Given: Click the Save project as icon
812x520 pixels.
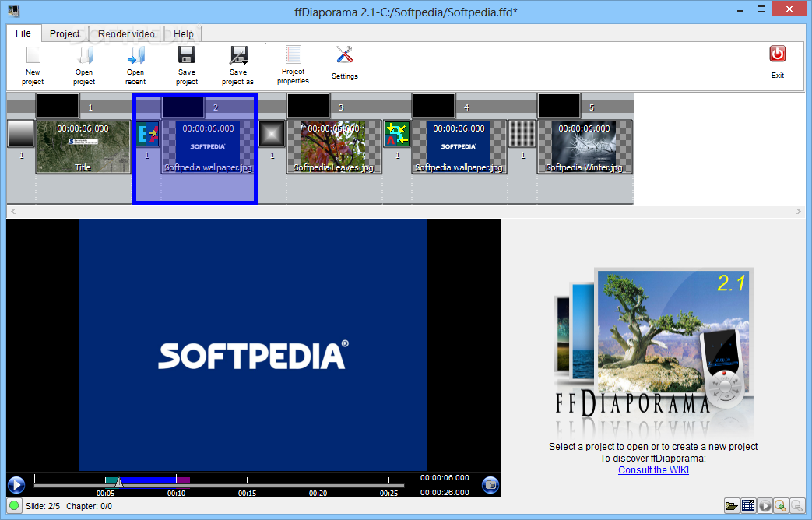Looking at the screenshot, I should [x=238, y=55].
